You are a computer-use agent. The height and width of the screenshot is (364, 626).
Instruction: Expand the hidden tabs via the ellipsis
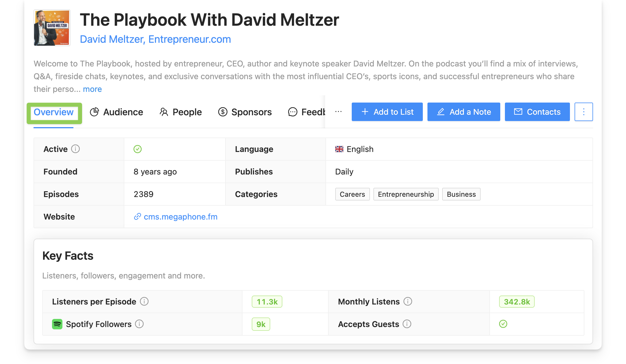[x=338, y=112]
